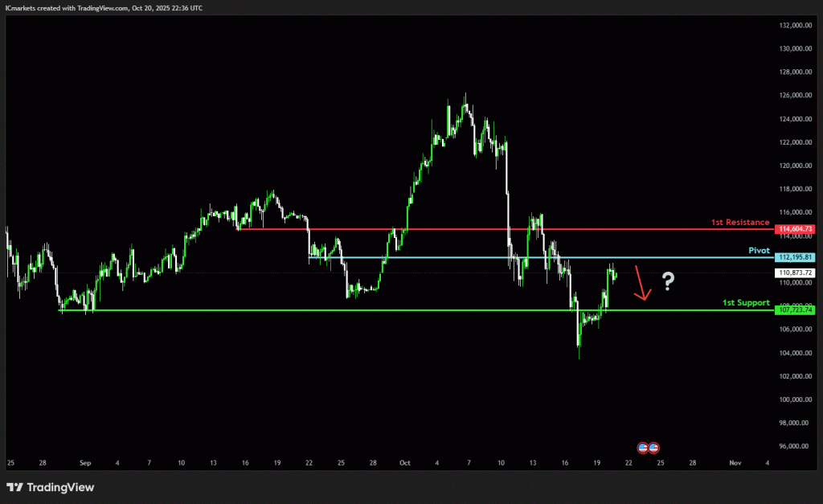Click the 'Sep' label on the date axis
Image resolution: width=823 pixels, height=504 pixels.
point(86,463)
